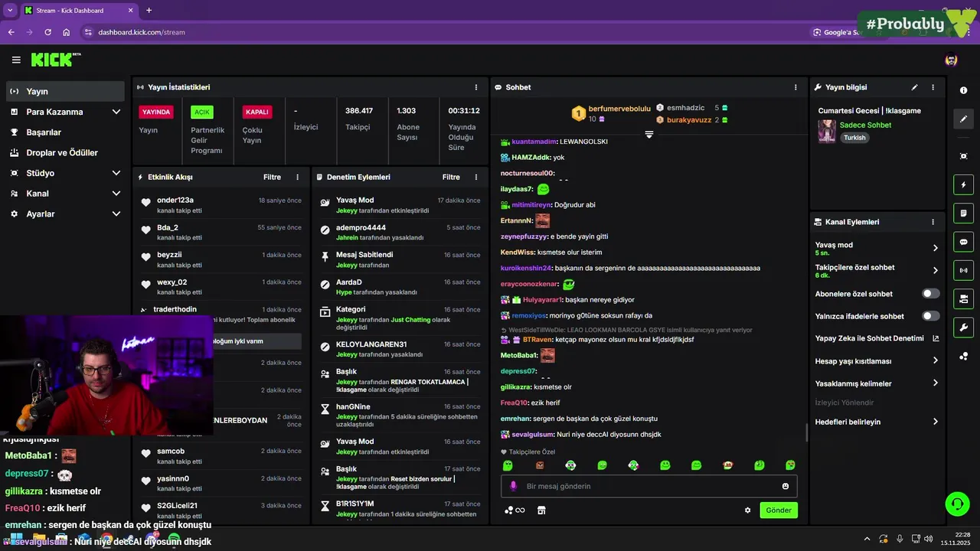Click in the Bir mesaj gönderin field
The image size is (980, 551).
click(648, 486)
